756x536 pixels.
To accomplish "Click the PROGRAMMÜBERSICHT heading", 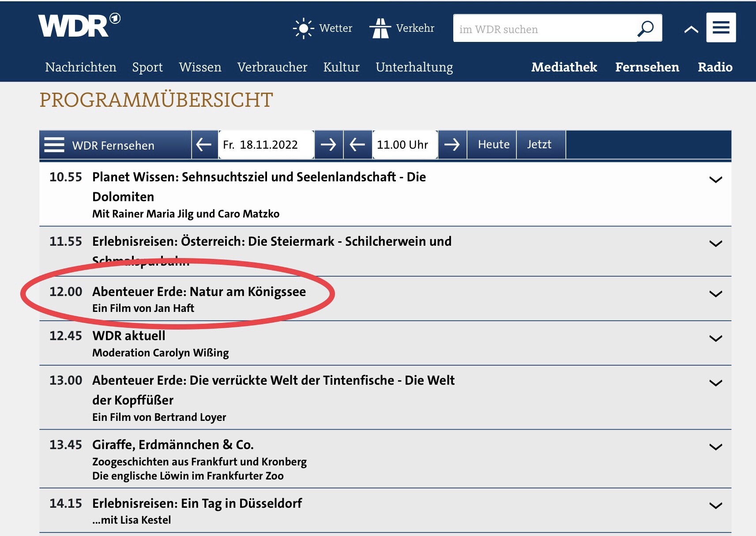I will (x=156, y=100).
